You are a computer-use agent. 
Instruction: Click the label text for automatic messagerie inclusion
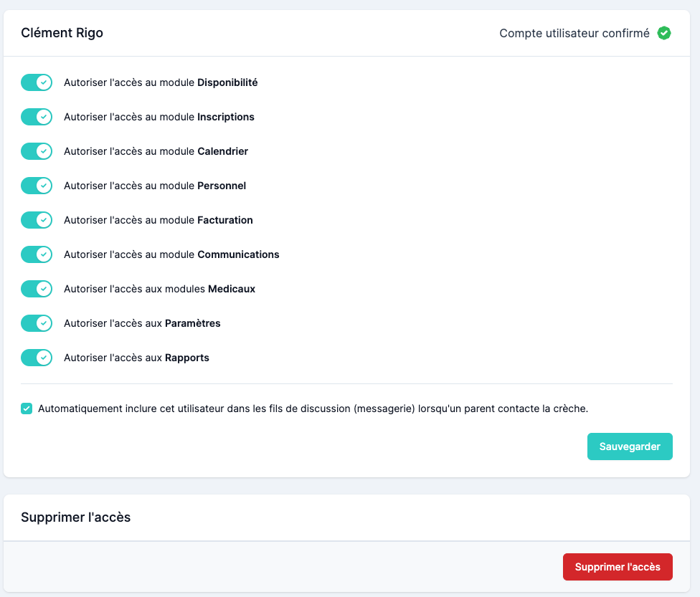pos(313,409)
